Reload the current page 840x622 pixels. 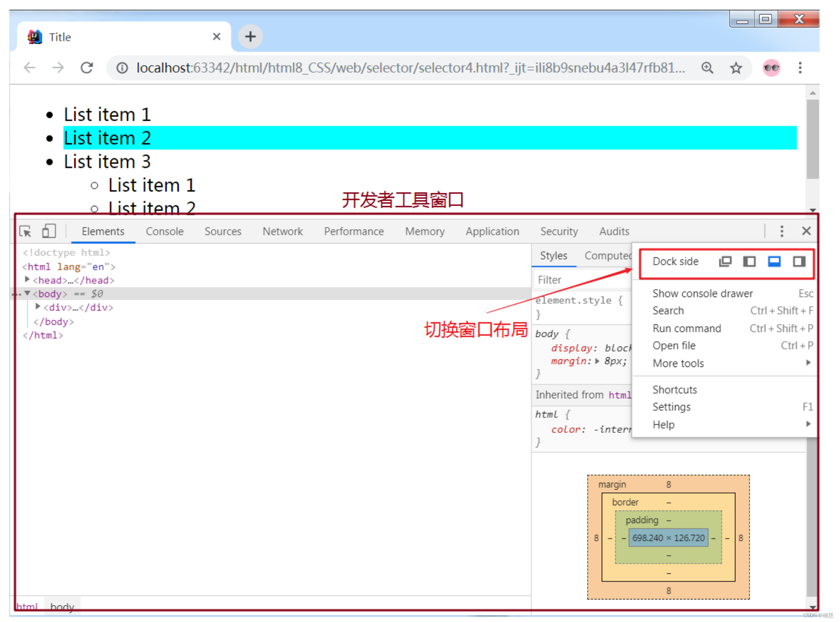87,68
